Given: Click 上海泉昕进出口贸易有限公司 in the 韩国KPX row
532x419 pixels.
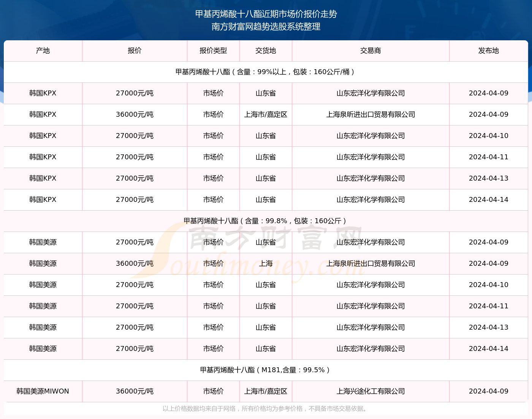Looking at the screenshot, I should 370,114.
